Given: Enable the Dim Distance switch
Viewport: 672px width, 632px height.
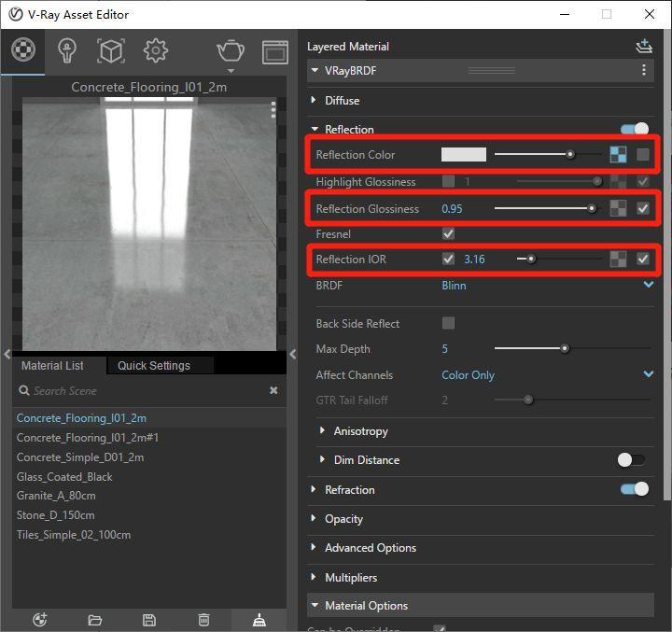Looking at the screenshot, I should coord(631,460).
